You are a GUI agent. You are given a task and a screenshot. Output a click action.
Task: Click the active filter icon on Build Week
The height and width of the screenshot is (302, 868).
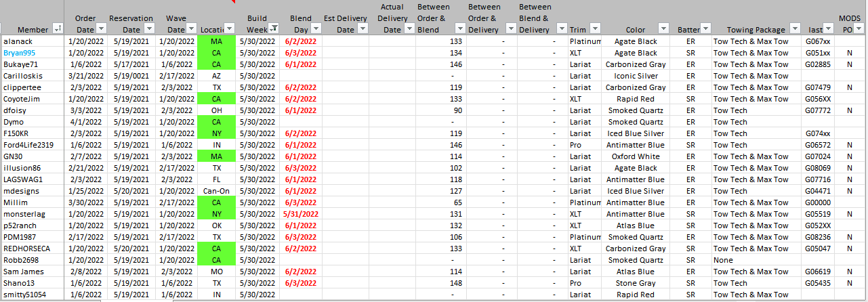(x=273, y=28)
